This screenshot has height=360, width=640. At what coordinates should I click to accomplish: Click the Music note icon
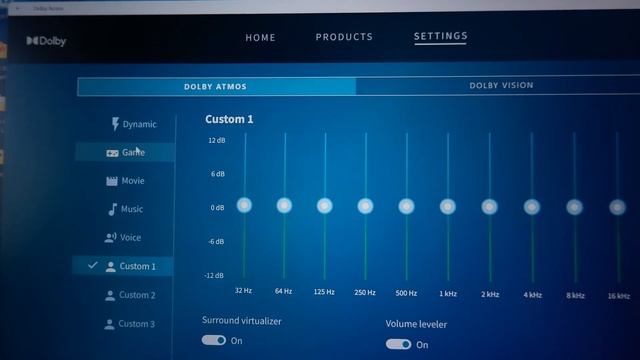[x=112, y=209]
